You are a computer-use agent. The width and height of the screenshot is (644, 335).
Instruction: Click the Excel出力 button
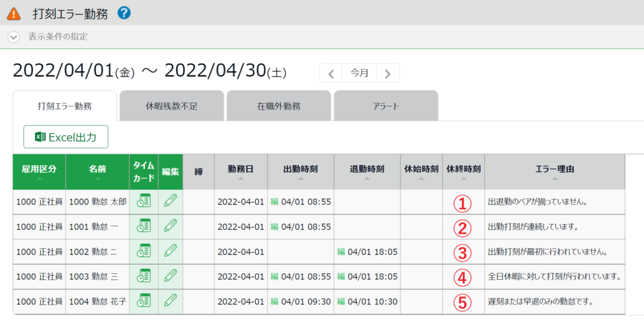(x=66, y=137)
